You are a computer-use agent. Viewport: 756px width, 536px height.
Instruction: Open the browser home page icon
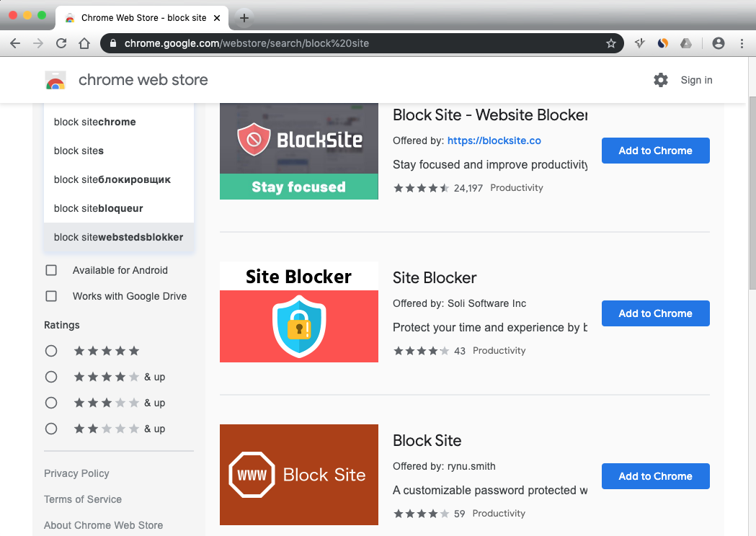point(84,43)
